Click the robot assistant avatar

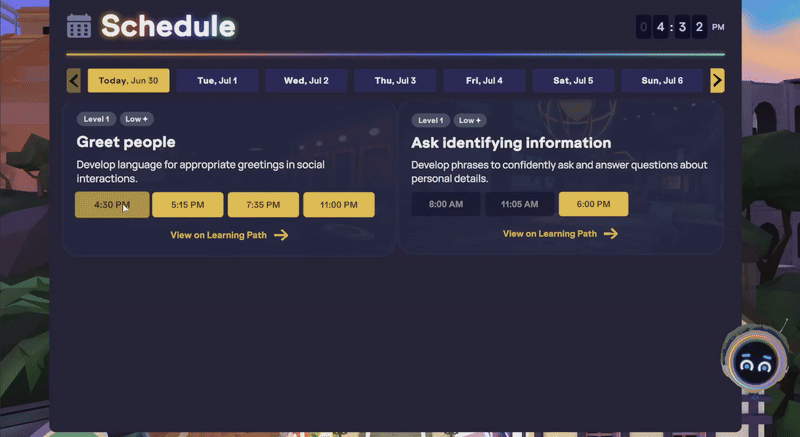coord(754,361)
